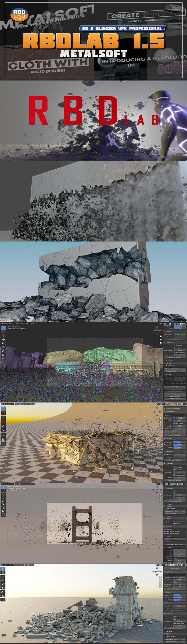Choose the Add Cube tool in wood splinters viewport

point(4,444)
